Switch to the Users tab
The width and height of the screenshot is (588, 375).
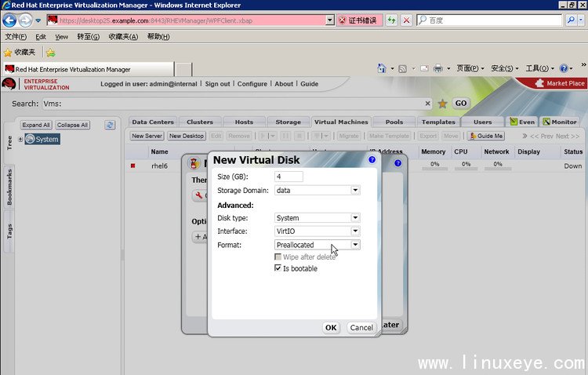[483, 122]
